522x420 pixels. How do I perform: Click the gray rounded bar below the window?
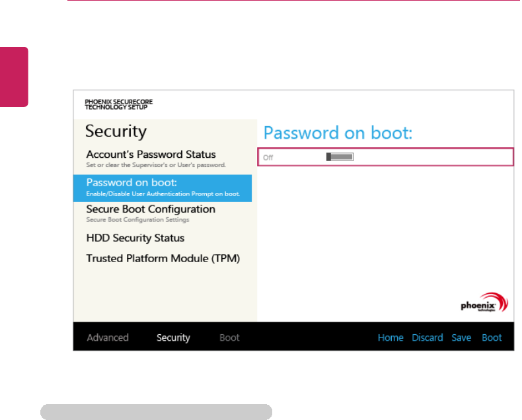(156, 412)
